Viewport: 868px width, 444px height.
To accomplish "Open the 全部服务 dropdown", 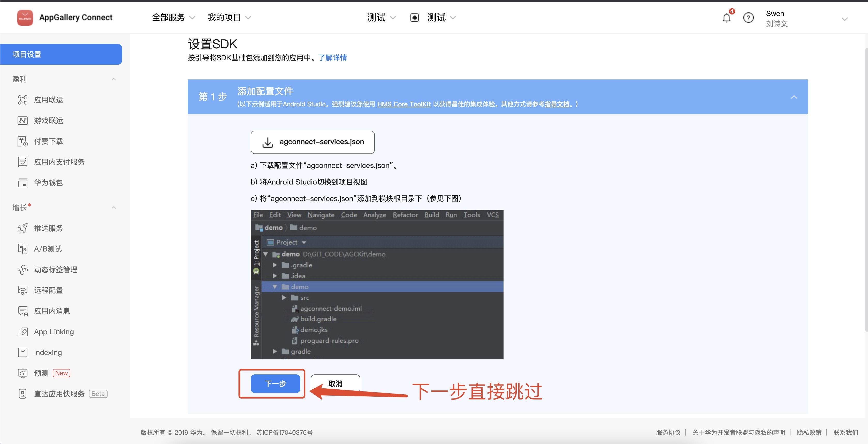I will click(x=173, y=18).
